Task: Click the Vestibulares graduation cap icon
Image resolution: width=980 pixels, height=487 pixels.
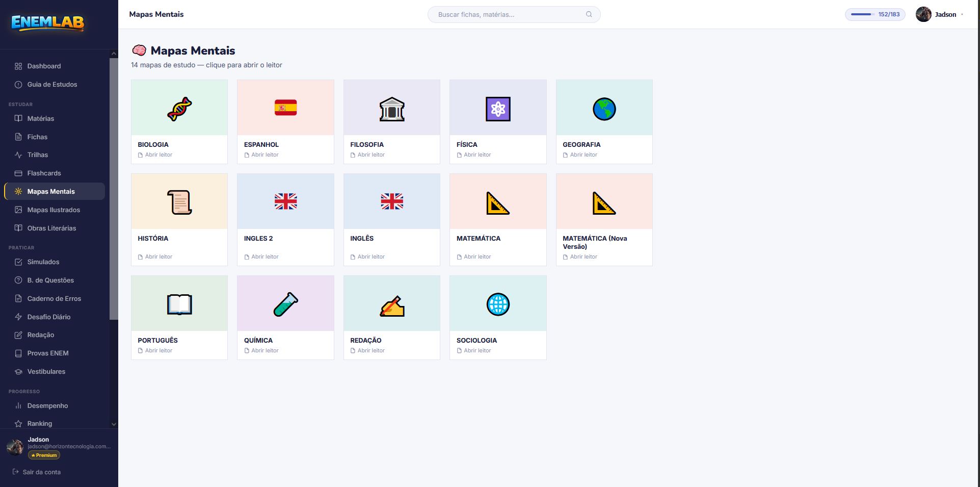Action: [18, 372]
